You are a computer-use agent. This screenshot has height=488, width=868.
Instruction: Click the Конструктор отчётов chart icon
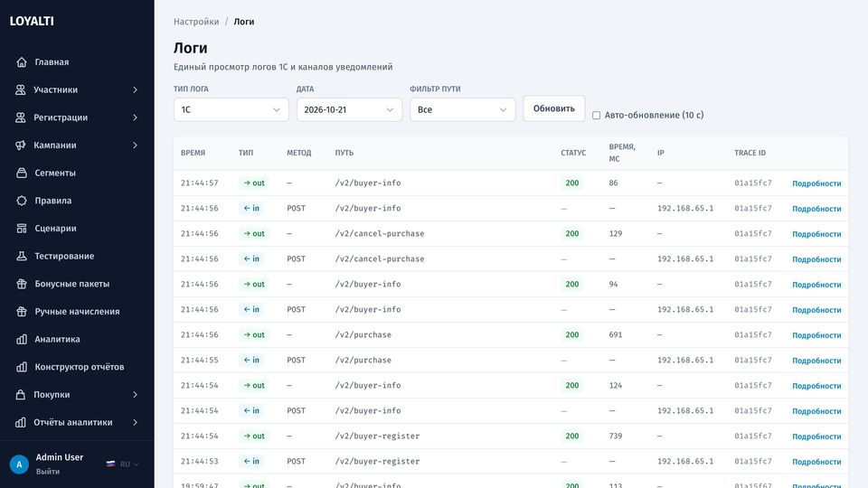click(22, 367)
